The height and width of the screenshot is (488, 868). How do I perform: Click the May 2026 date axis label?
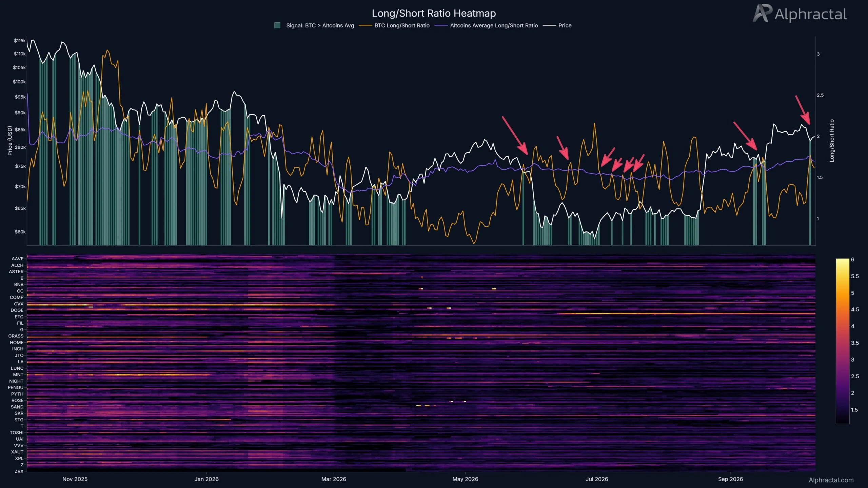pos(465,479)
